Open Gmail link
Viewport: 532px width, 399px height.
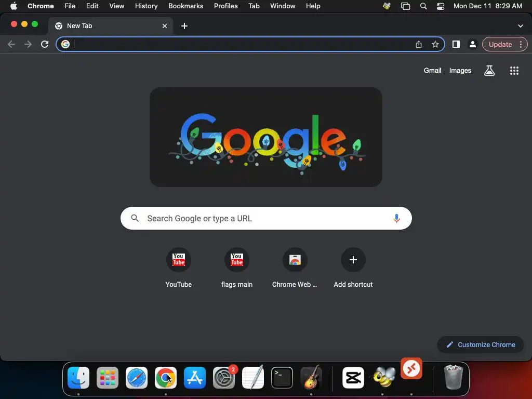[x=432, y=70]
